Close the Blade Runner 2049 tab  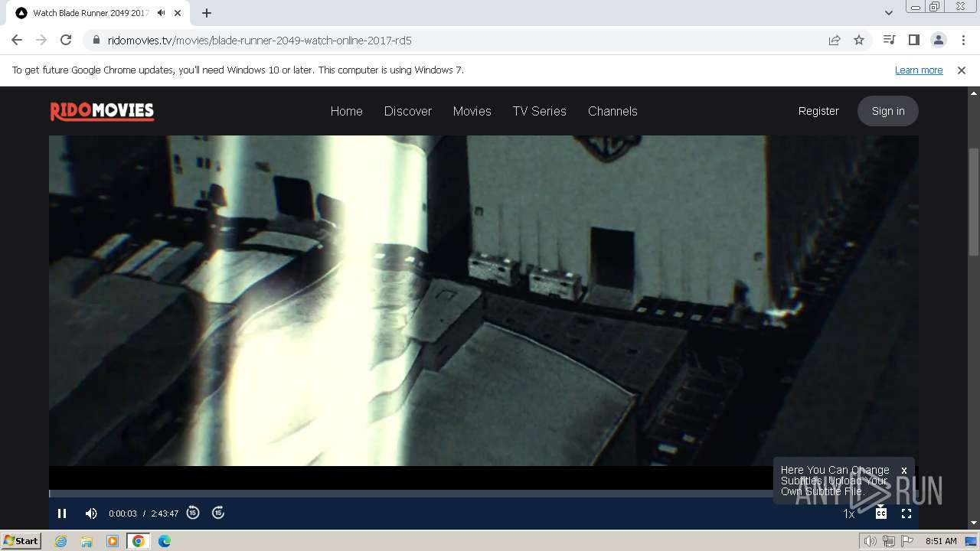click(178, 13)
